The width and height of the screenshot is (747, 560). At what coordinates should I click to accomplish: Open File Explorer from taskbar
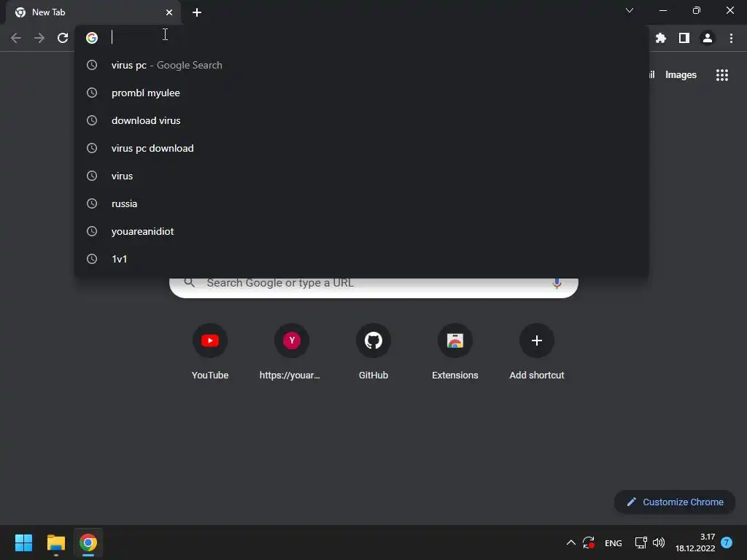tap(55, 542)
